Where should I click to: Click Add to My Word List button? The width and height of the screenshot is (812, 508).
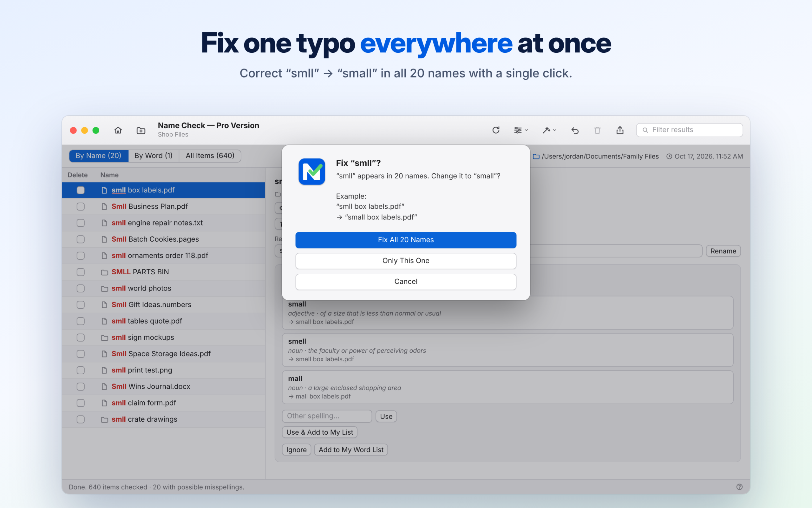tap(350, 450)
